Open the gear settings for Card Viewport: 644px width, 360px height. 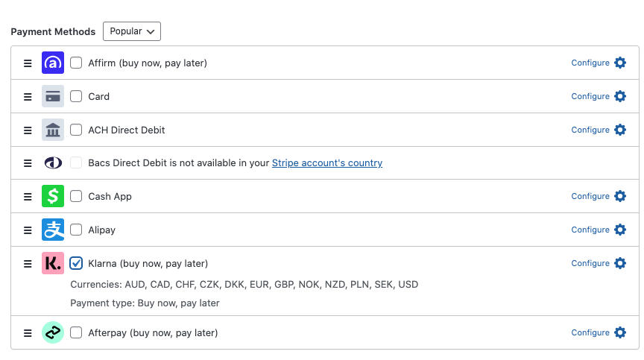(619, 97)
